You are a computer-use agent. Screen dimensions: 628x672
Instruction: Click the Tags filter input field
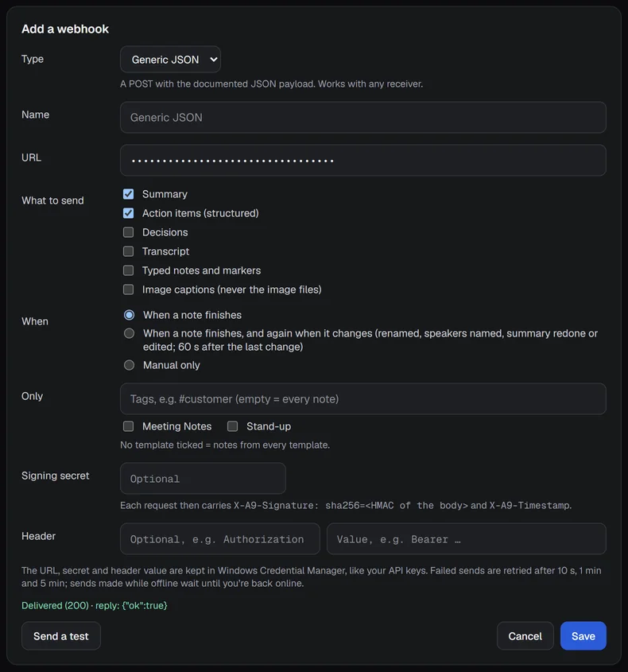click(362, 398)
